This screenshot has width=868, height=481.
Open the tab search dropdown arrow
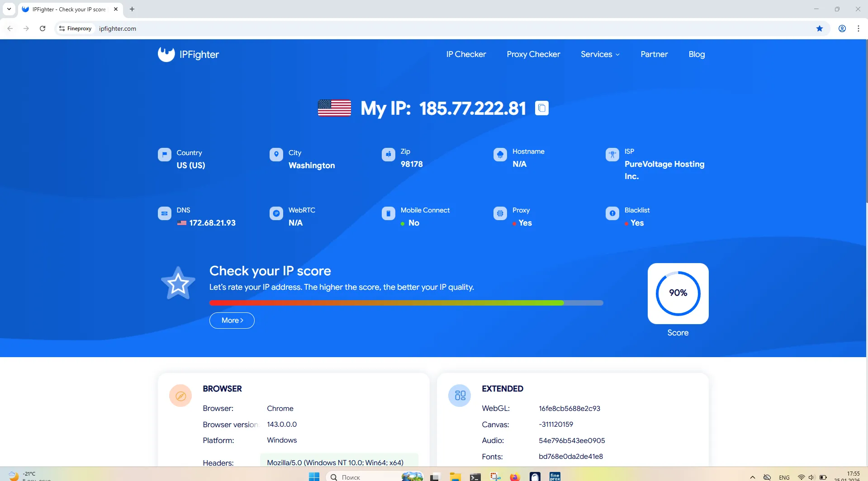(x=9, y=9)
